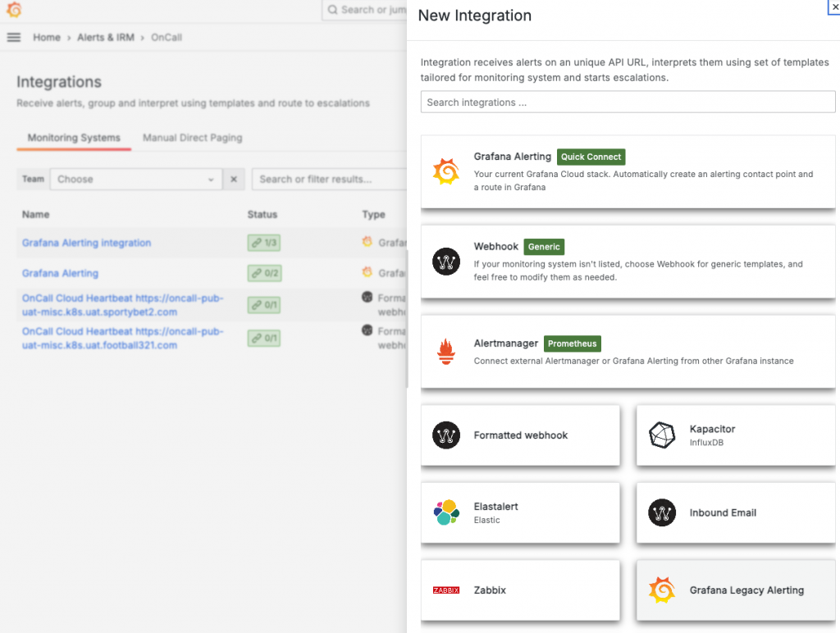Select the Formatted webhook card

[520, 435]
